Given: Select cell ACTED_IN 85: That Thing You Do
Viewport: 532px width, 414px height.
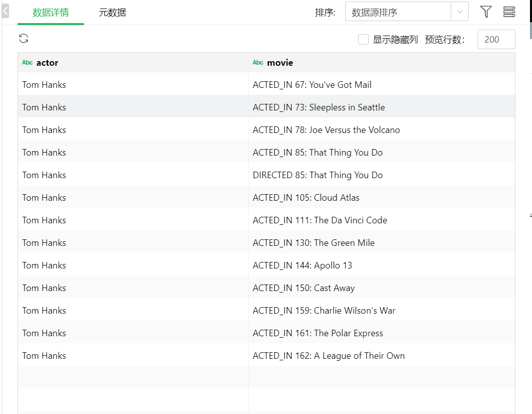Looking at the screenshot, I should coord(382,153).
